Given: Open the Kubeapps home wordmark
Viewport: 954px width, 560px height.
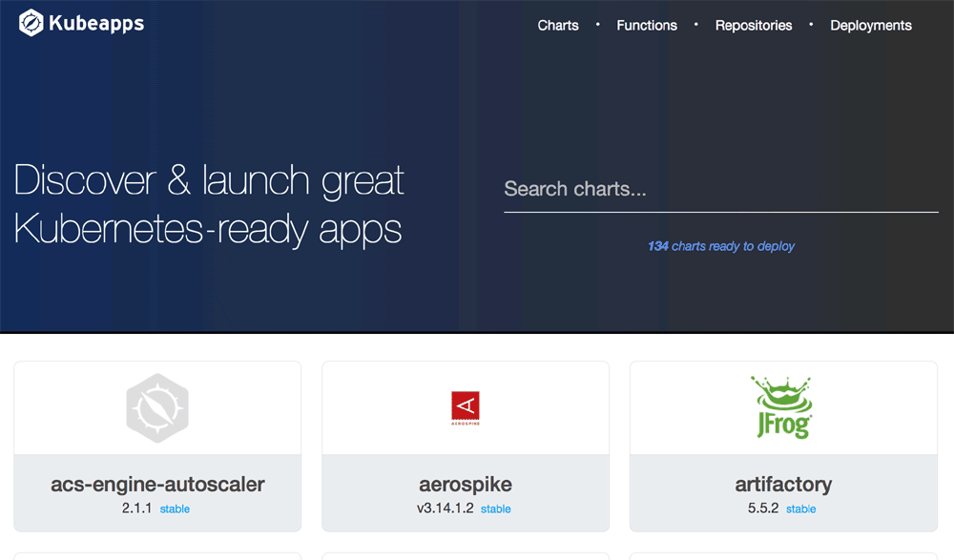Looking at the screenshot, I should tap(96, 24).
